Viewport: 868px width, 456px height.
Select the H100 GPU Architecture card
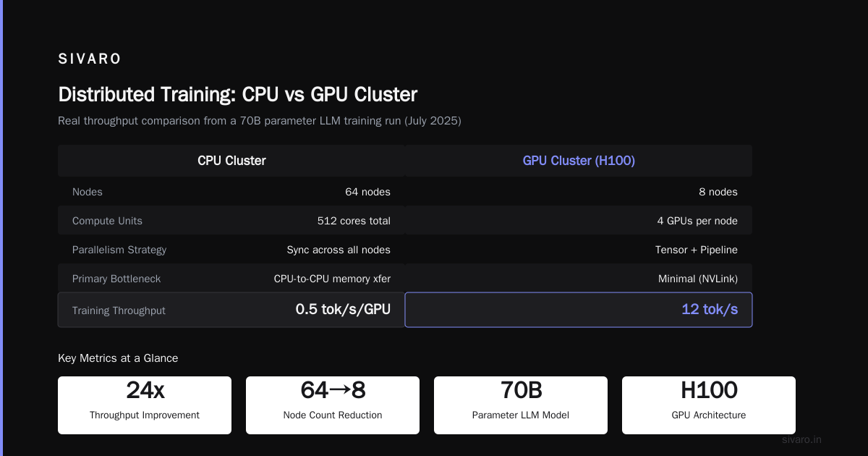click(709, 405)
